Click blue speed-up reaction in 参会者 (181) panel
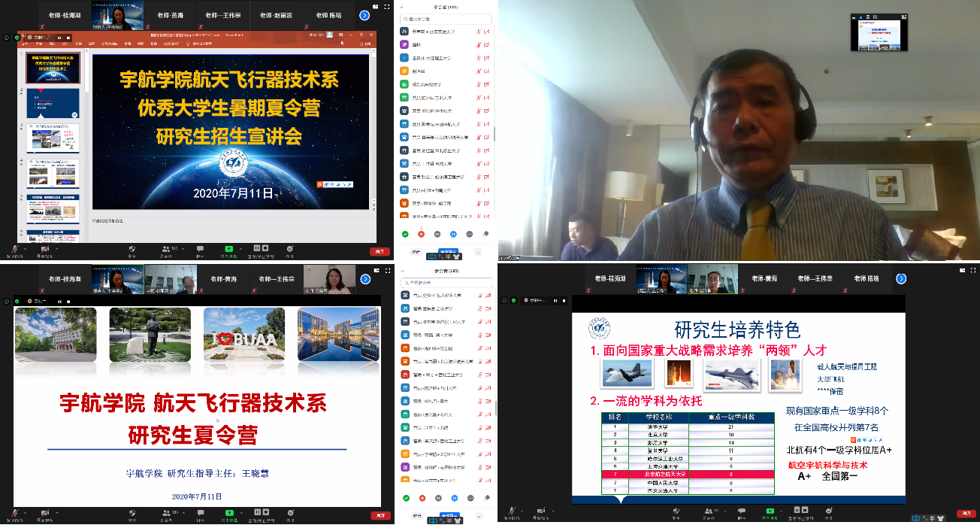 (x=454, y=234)
